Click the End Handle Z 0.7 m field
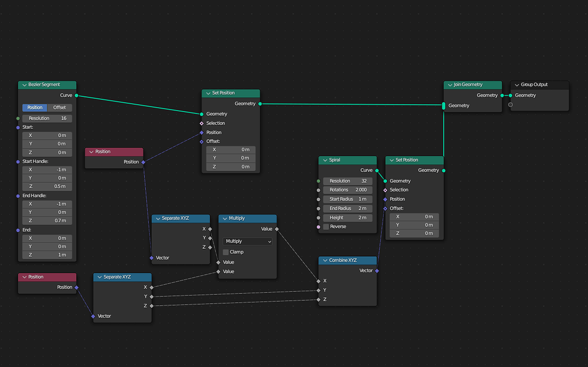This screenshot has height=367, width=588. click(x=47, y=220)
